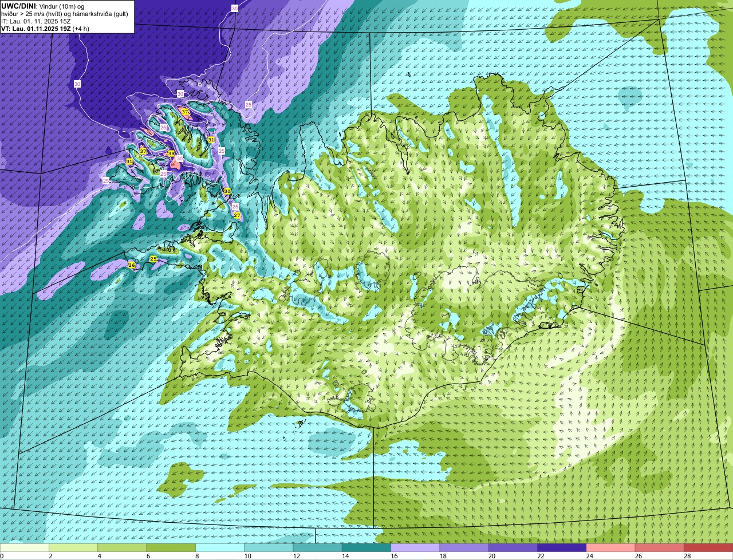Viewport: 733px width, 560px height.
Task: Select the legend scale number 16
Action: pos(394,556)
